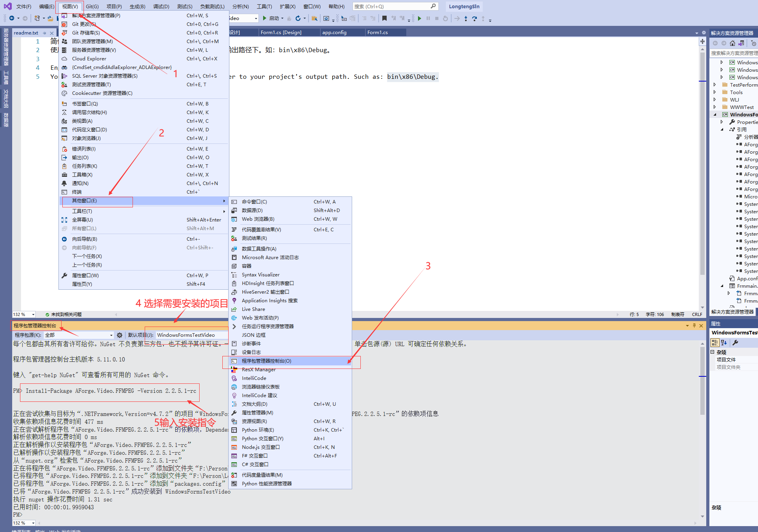758x532 pixels.
Task: Toggle auto-hide pin on package console panel
Action: (694, 325)
